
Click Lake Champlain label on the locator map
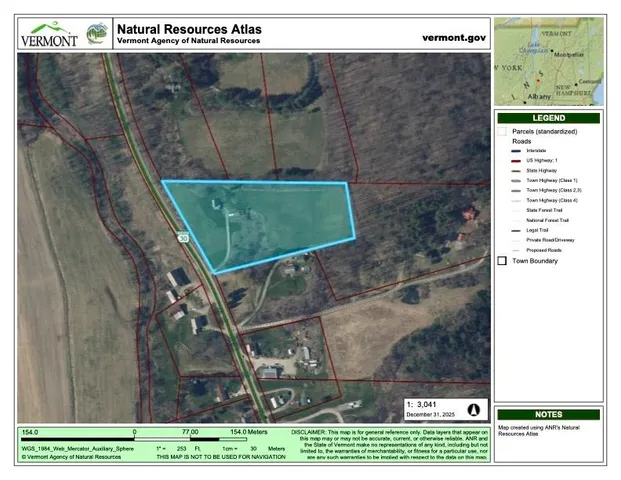click(x=534, y=48)
